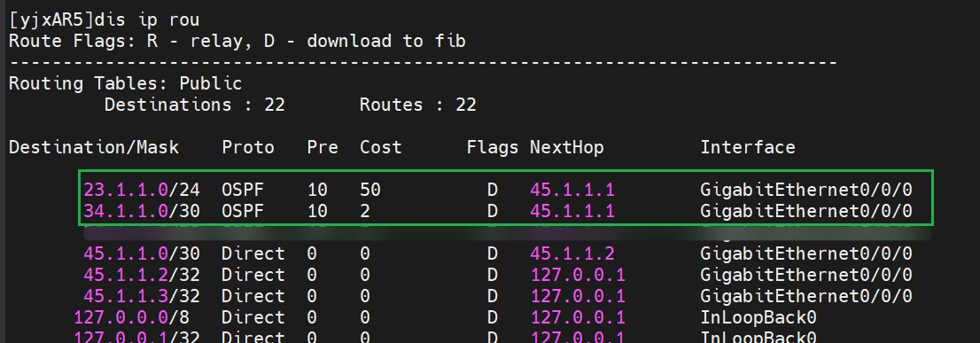Select destination 23.1.1.0/24
The height and width of the screenshot is (343, 980).
(x=141, y=190)
